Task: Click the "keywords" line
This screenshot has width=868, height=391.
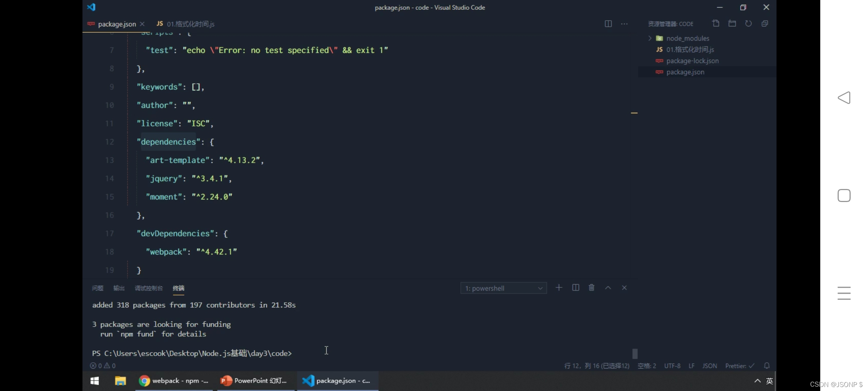Action: click(170, 87)
